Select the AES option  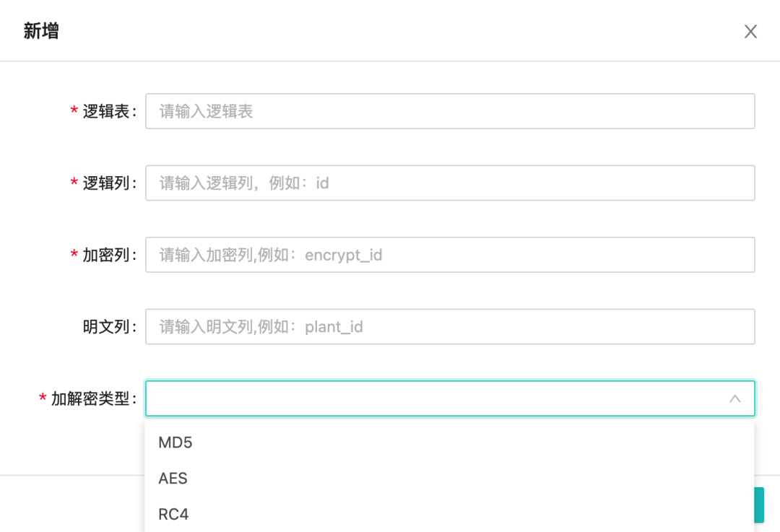tap(173, 478)
